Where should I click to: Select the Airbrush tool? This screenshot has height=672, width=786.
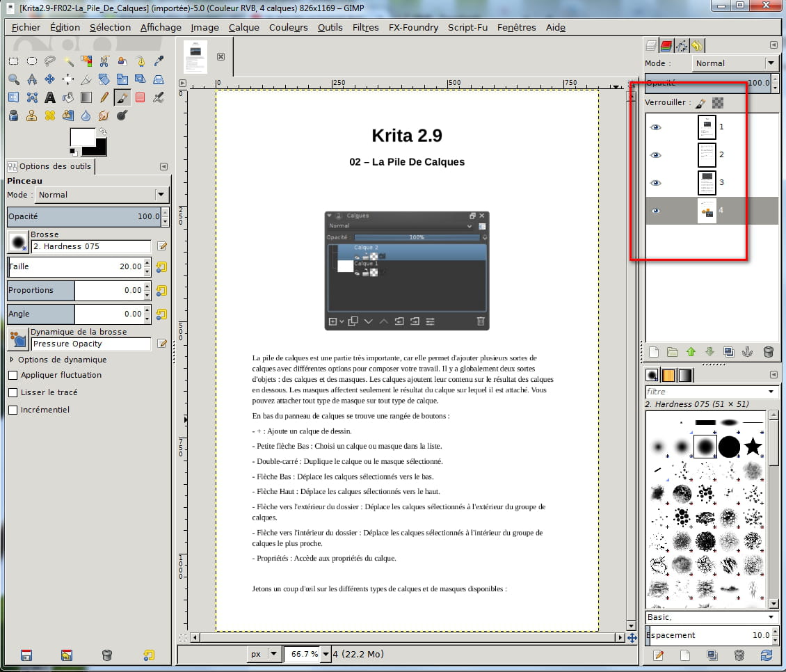click(159, 97)
